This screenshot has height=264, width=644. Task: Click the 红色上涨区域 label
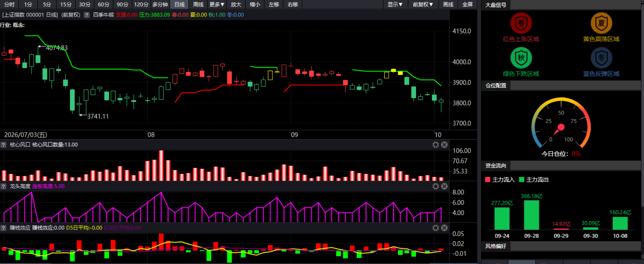521,39
